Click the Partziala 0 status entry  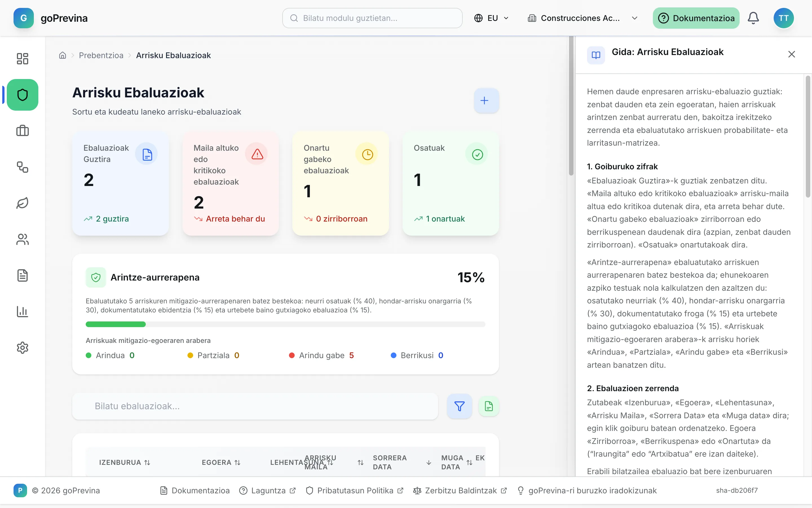[213, 355]
